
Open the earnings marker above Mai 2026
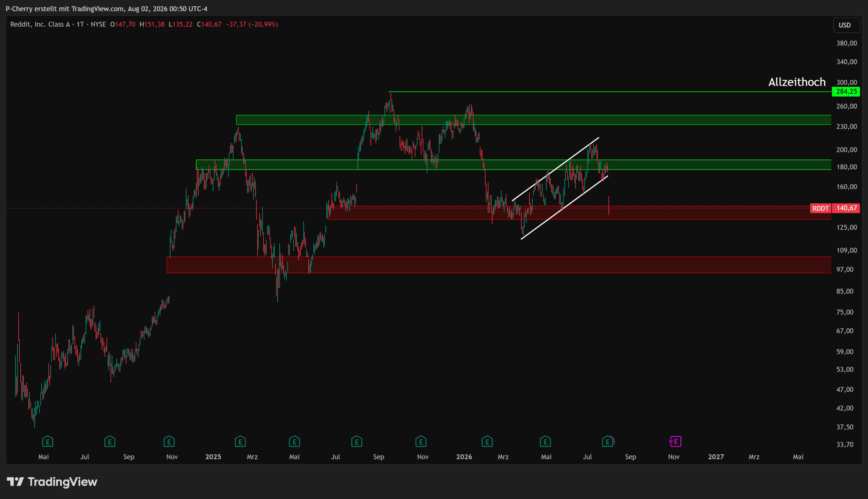coord(545,441)
